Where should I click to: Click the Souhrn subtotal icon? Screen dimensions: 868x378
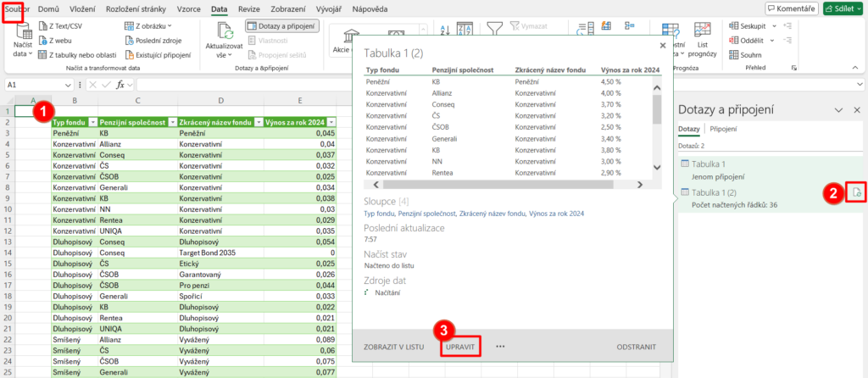click(x=734, y=55)
